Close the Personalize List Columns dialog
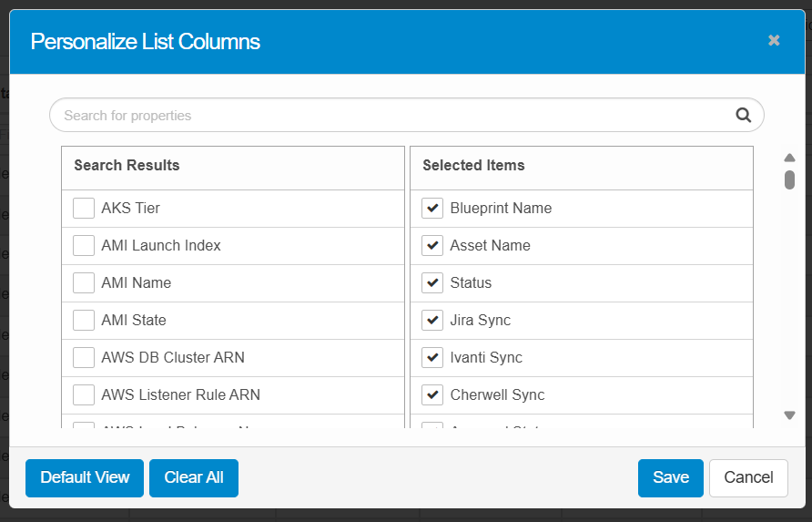 pos(774,41)
